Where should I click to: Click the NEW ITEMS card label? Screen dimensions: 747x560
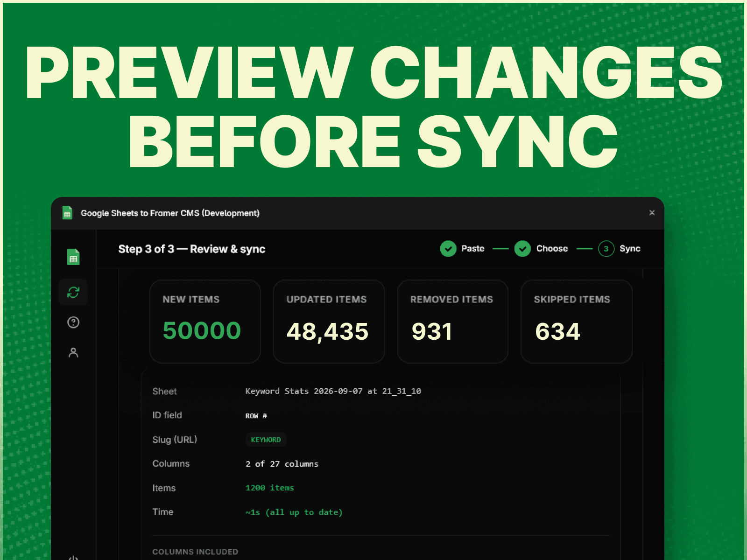coord(191,300)
